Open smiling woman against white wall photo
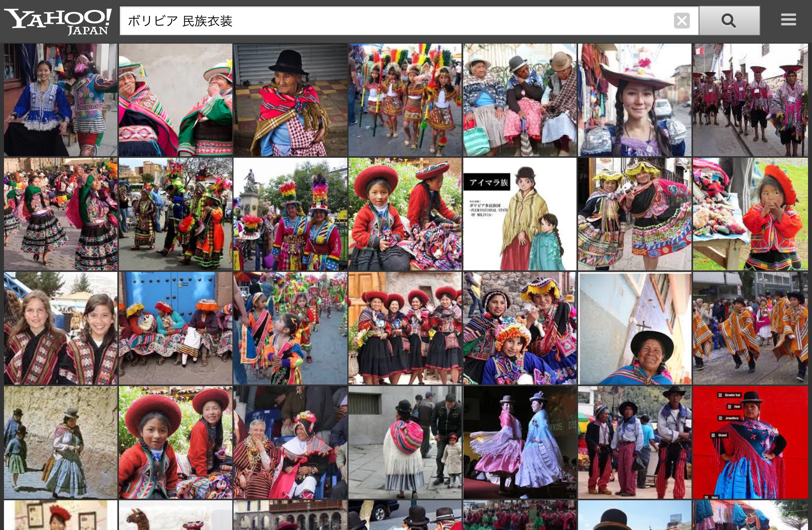Viewport: 812px width, 530px height. coord(634,328)
